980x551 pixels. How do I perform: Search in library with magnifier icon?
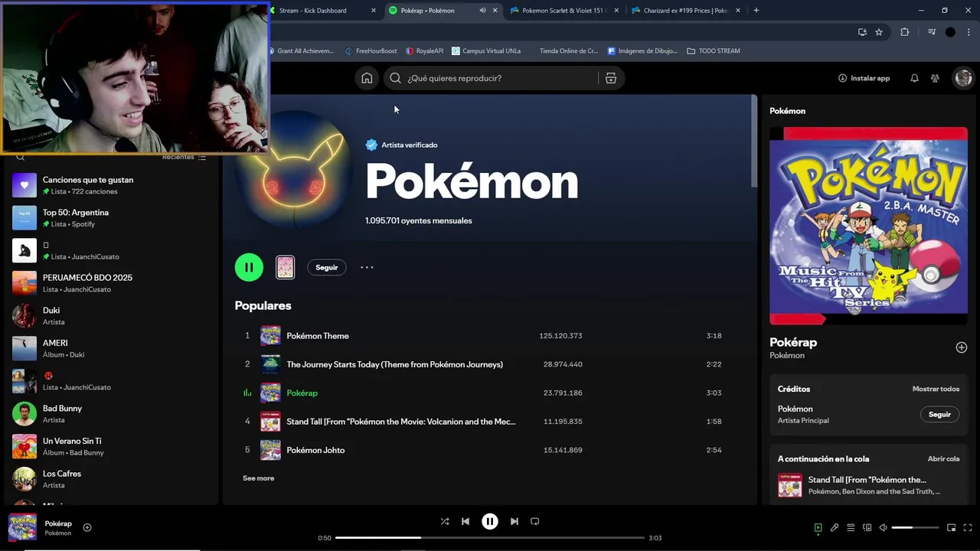coord(21,157)
